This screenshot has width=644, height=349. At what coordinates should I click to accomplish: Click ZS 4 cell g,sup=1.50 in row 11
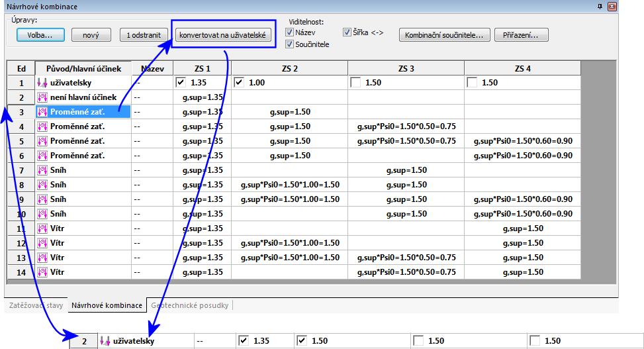[x=522, y=228]
